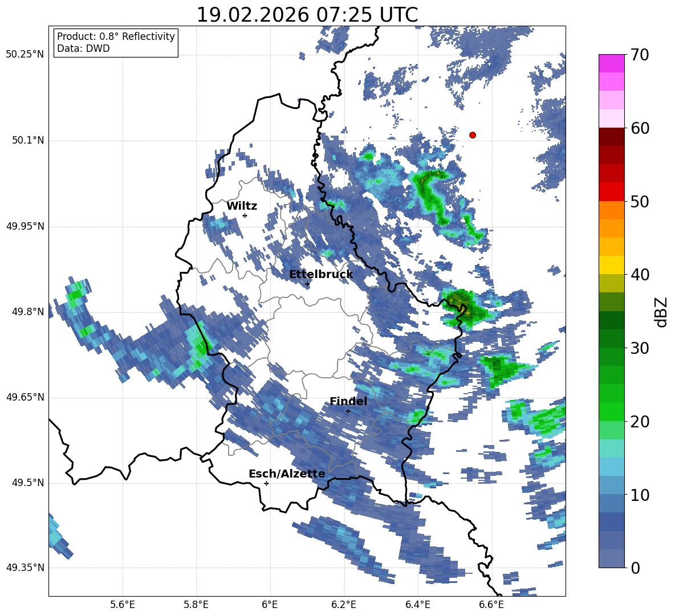
Task: Click the Esch/Alzette station cross marker
Action: click(266, 483)
